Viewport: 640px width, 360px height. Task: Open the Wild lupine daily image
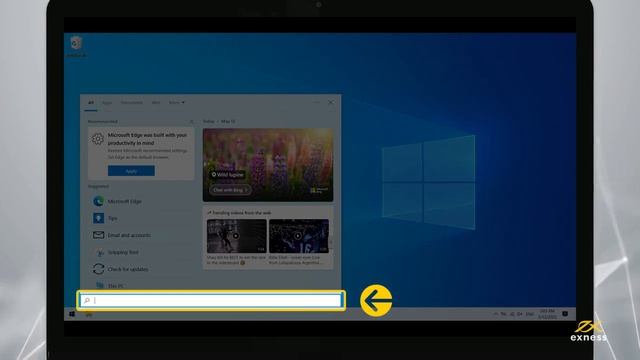(268, 165)
